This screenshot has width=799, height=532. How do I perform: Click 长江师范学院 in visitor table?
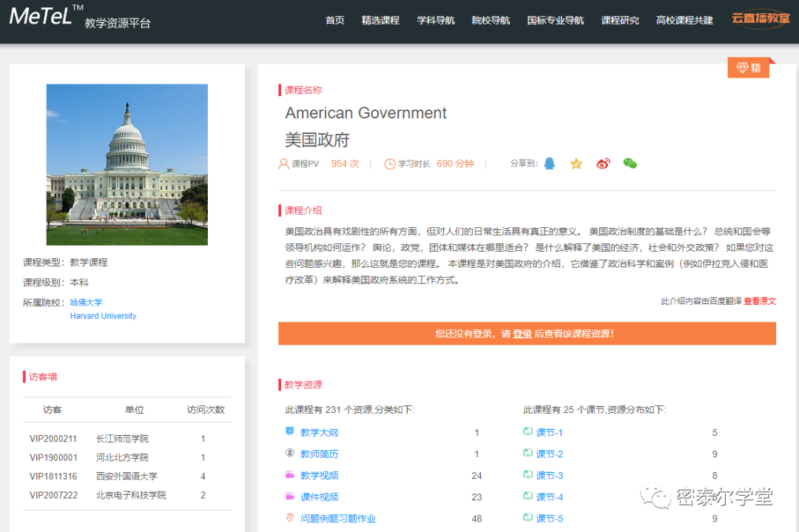[122, 438]
